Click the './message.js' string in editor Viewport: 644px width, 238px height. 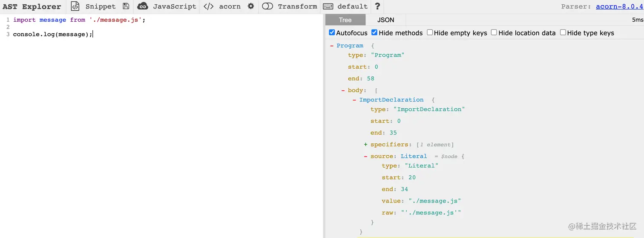click(x=115, y=20)
